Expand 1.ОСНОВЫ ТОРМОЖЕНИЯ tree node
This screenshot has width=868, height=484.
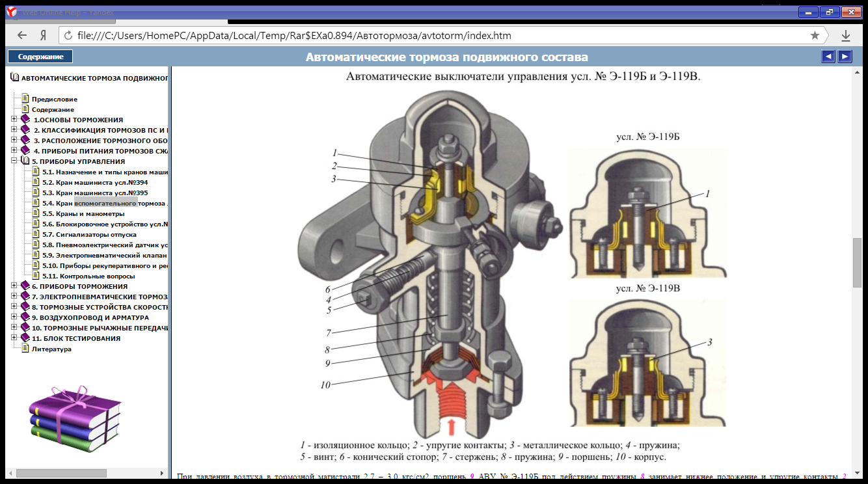pos(14,120)
